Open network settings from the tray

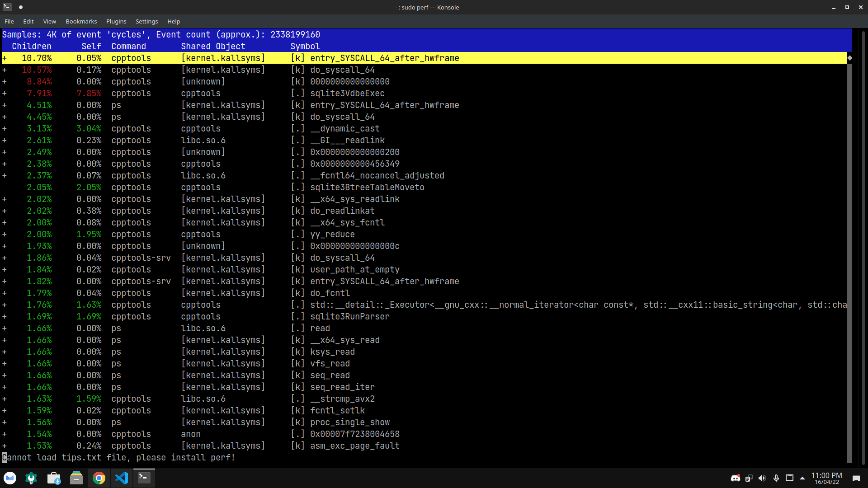click(x=789, y=478)
